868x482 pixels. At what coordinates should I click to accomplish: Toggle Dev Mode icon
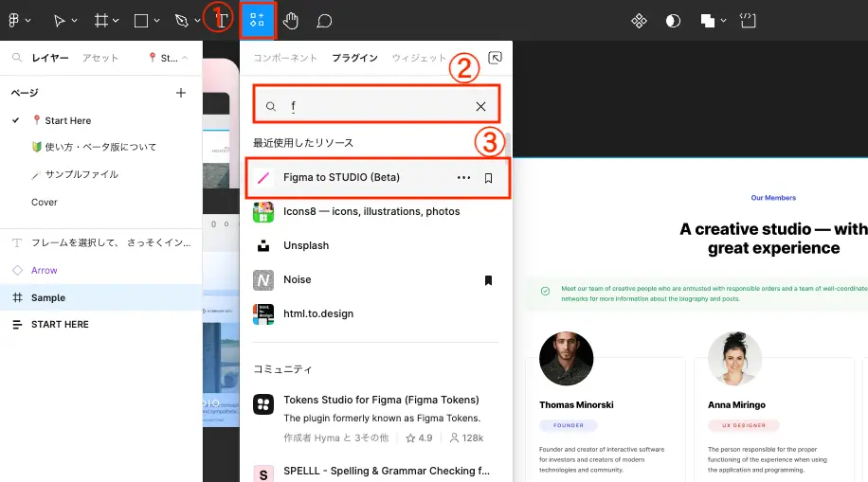(x=748, y=21)
